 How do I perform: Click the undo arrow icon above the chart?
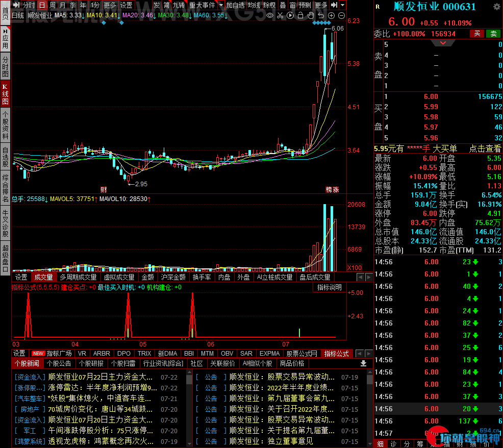[x=321, y=15]
